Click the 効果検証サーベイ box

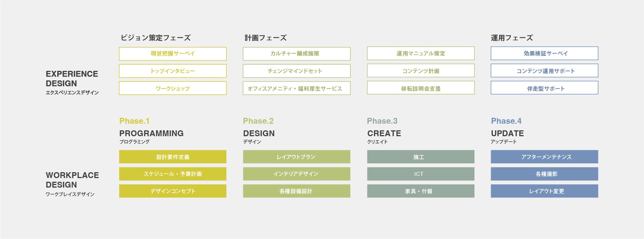point(545,53)
